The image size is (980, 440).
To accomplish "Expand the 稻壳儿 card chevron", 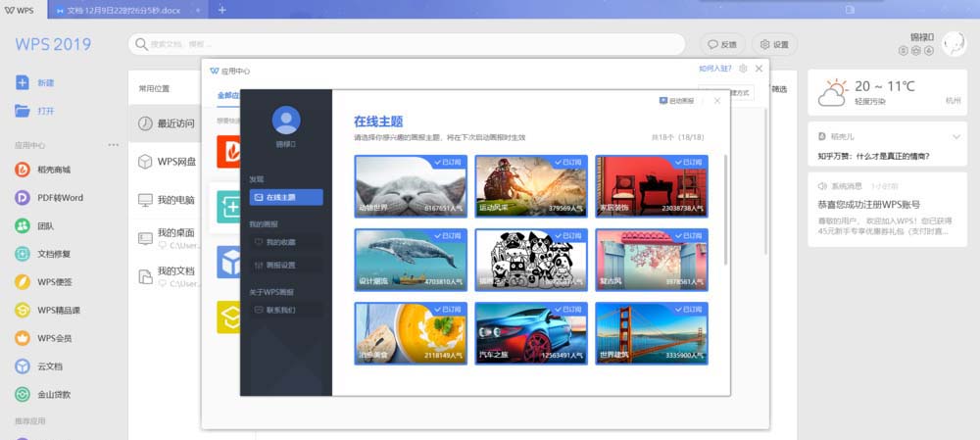I will pyautogui.click(x=955, y=136).
